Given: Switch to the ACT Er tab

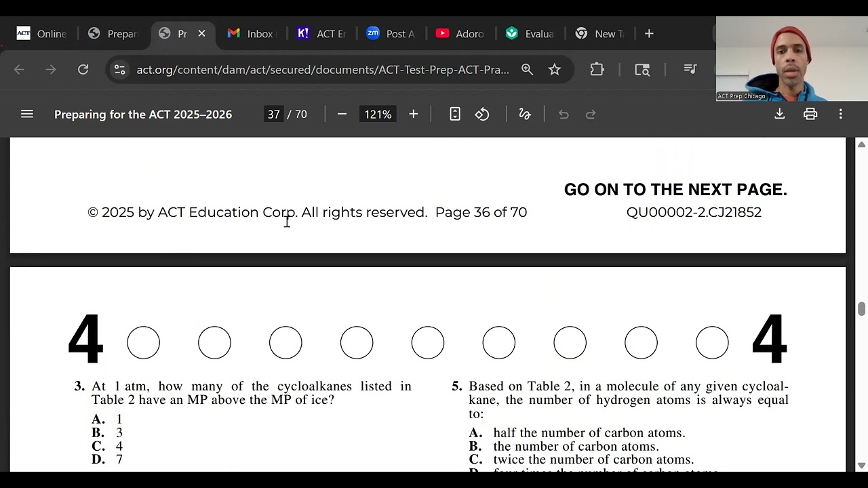Looking at the screenshot, I should (322, 34).
